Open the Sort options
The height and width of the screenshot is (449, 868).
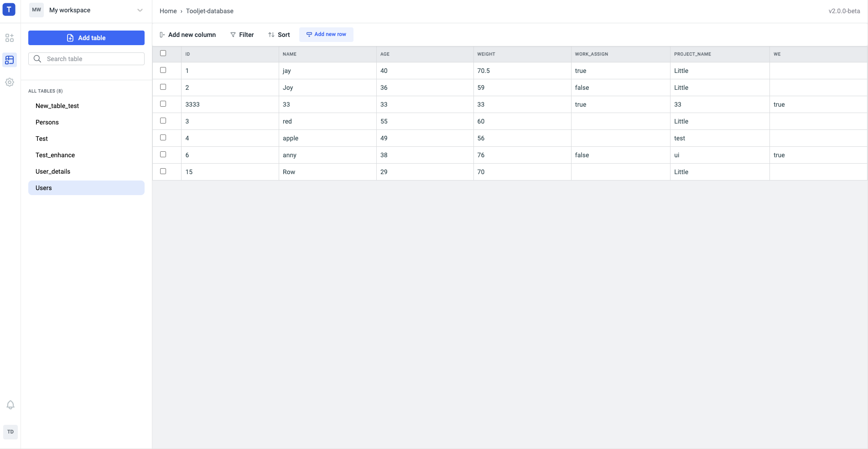click(x=279, y=35)
